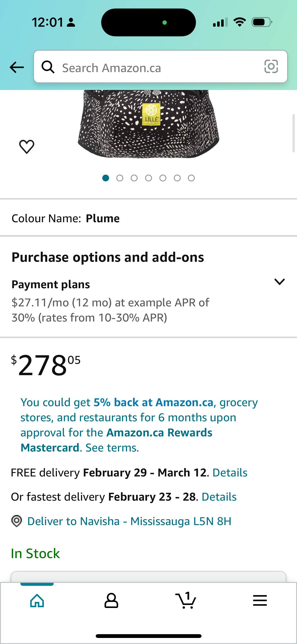Screen dimensions: 297x644
Task: Open the account profile tab
Action: [x=111, y=600]
